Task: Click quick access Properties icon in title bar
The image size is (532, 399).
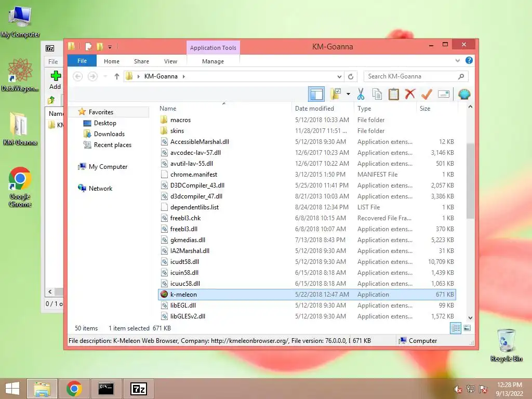Action: [x=88, y=46]
